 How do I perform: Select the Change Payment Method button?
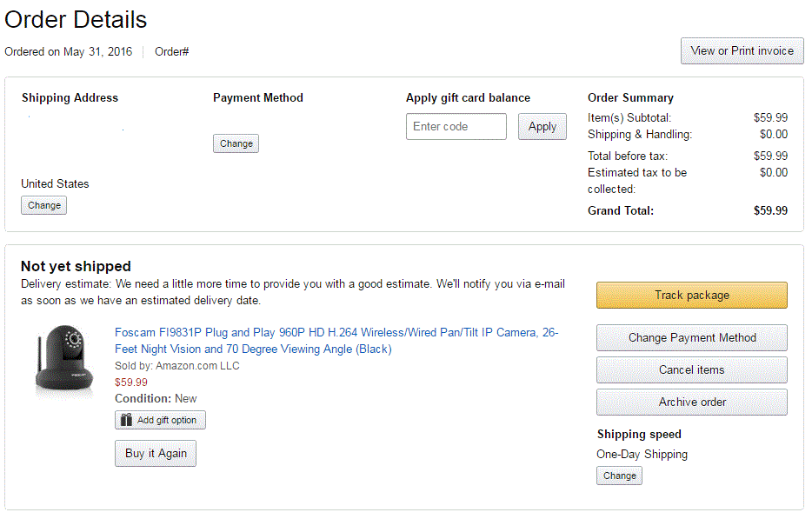691,338
